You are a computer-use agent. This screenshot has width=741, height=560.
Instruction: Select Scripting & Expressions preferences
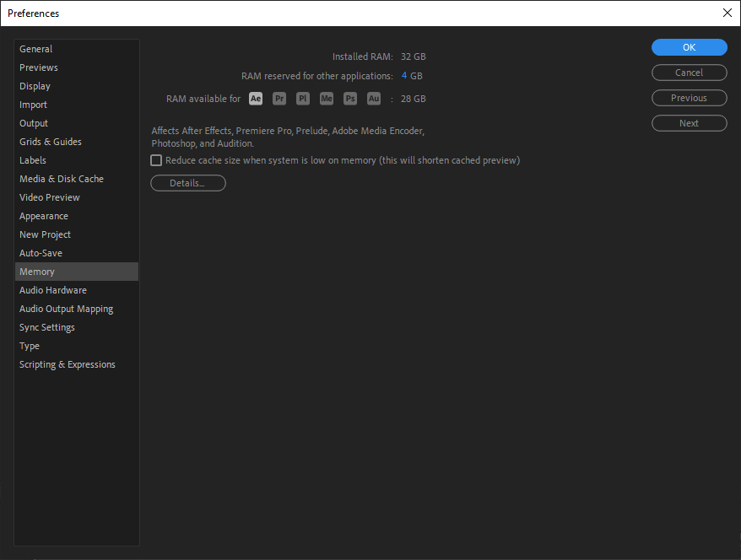pos(67,363)
